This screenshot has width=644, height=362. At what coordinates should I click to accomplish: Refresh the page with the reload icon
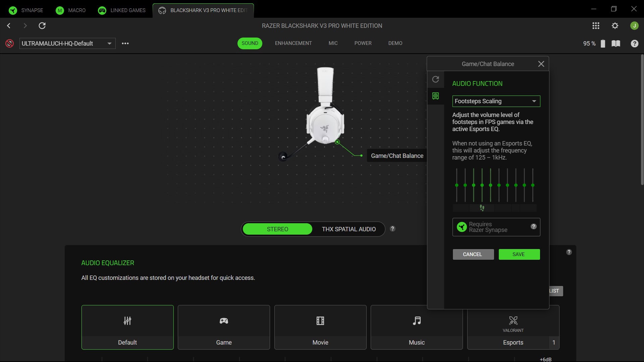[x=42, y=25]
